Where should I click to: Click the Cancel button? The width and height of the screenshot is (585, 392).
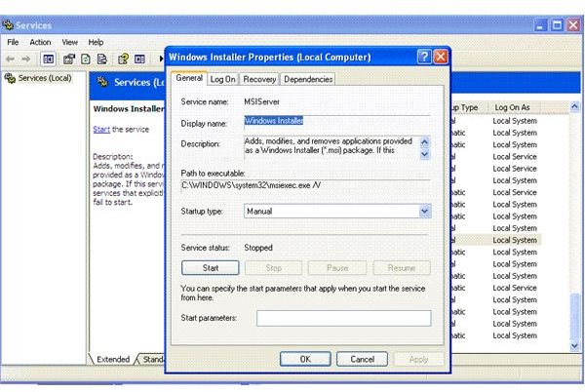tap(362, 359)
